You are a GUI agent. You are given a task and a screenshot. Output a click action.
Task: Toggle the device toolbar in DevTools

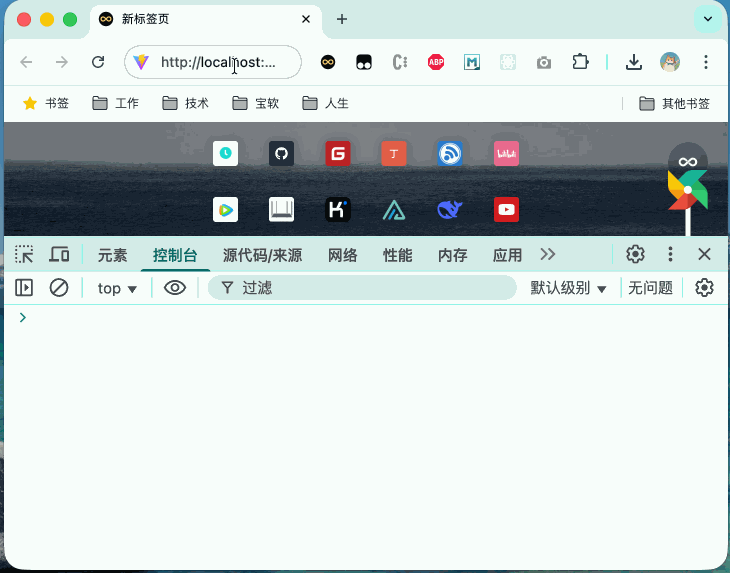tap(59, 254)
